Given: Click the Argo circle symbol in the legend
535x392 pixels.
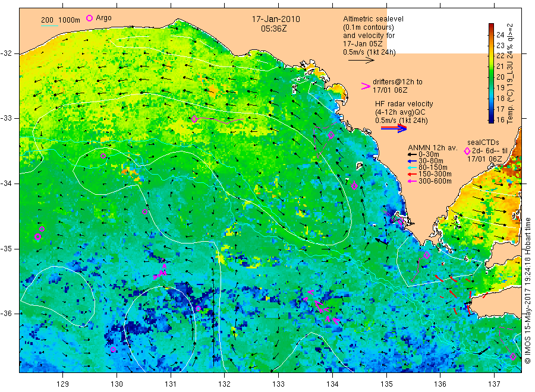Looking at the screenshot, I should click(89, 18).
